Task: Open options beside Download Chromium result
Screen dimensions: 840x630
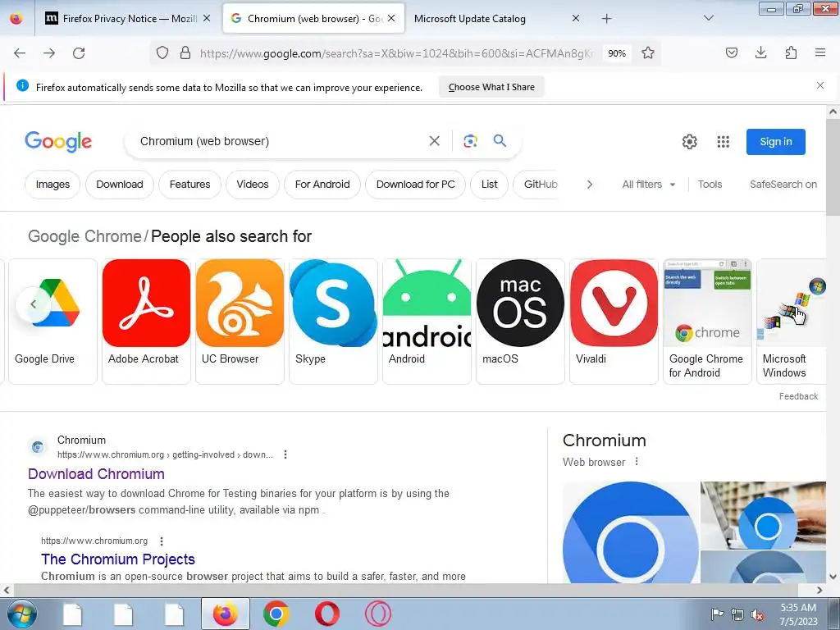Action: click(285, 454)
